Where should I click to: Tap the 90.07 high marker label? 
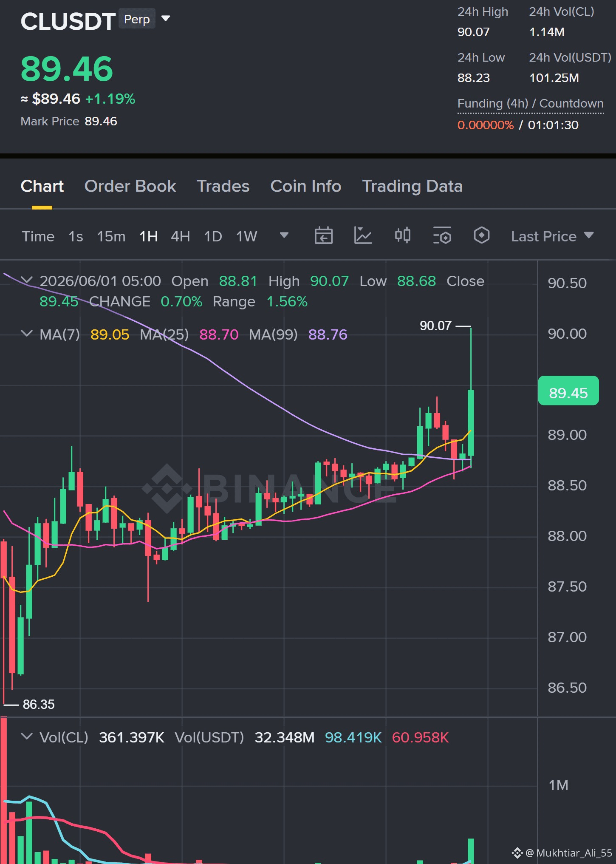435,326
